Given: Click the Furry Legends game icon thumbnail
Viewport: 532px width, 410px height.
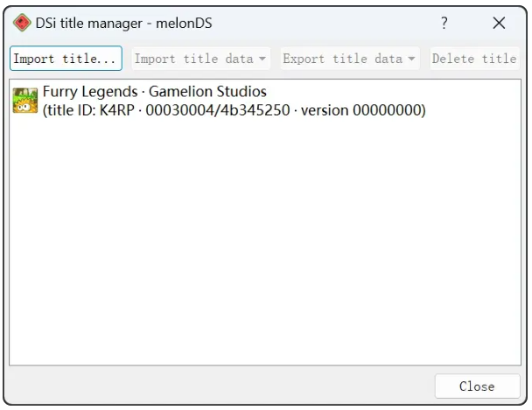Looking at the screenshot, I should (25, 101).
